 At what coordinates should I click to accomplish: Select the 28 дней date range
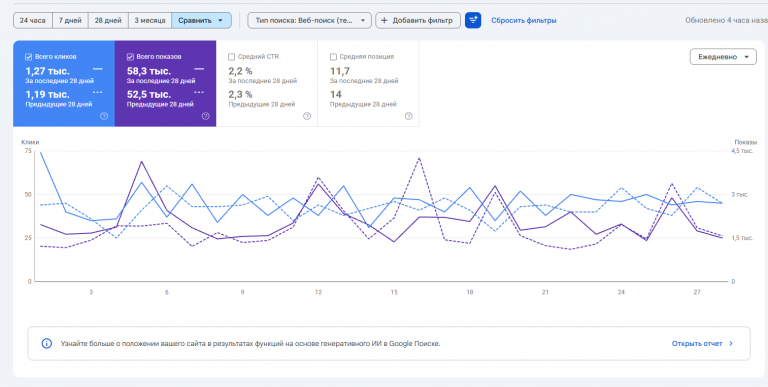pos(108,21)
